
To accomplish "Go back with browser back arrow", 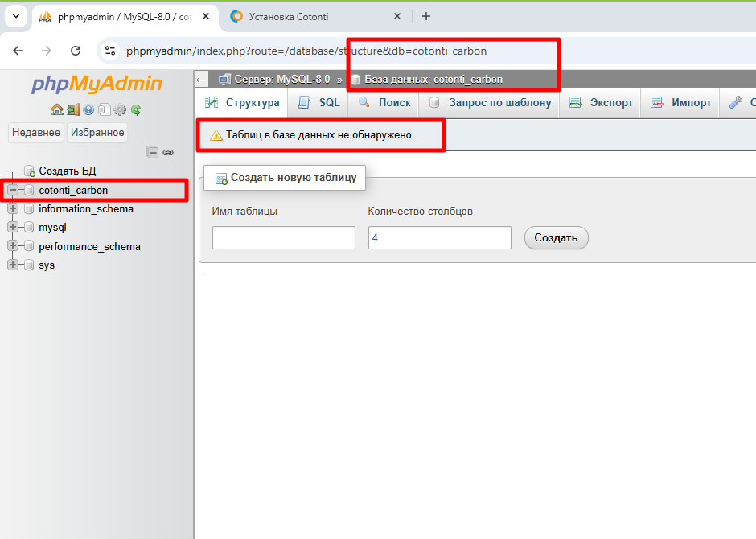I will pos(18,51).
